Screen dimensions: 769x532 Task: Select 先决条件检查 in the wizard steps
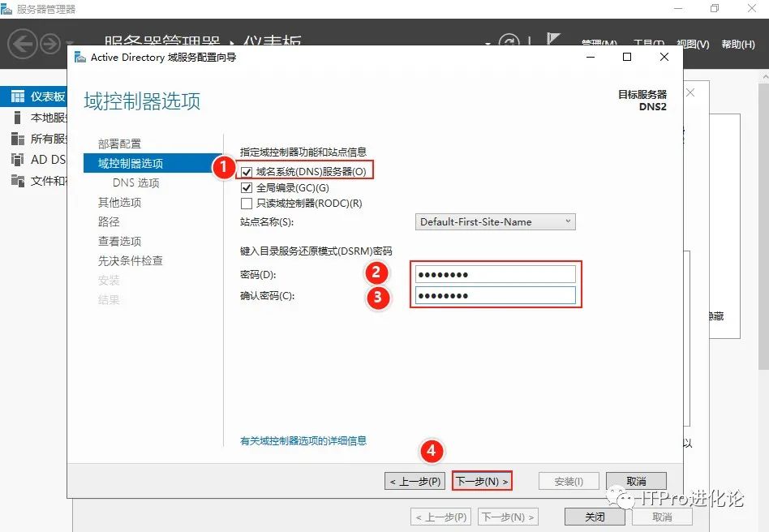click(x=130, y=260)
